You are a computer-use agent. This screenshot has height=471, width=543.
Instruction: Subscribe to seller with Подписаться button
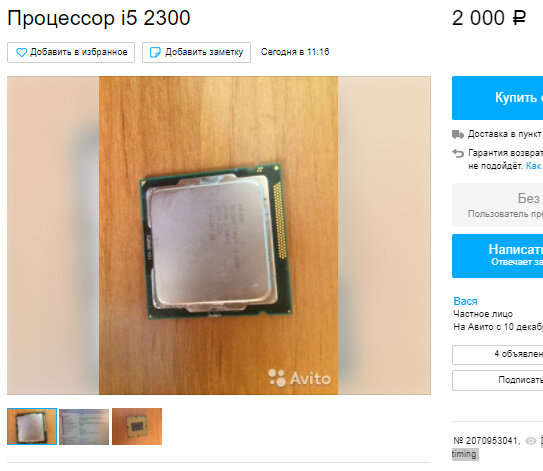(x=498, y=380)
